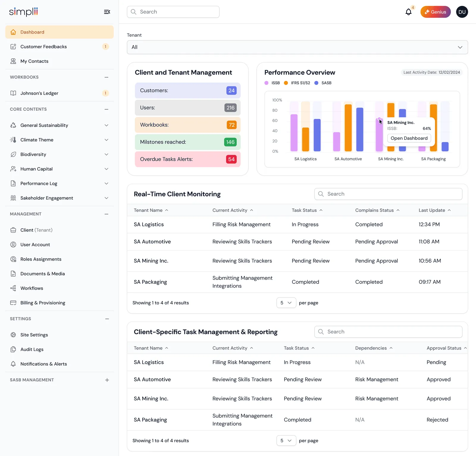Viewport: 476px width, 456px height.
Task: Click the Climate Theme thermometer icon
Action: pyautogui.click(x=13, y=140)
